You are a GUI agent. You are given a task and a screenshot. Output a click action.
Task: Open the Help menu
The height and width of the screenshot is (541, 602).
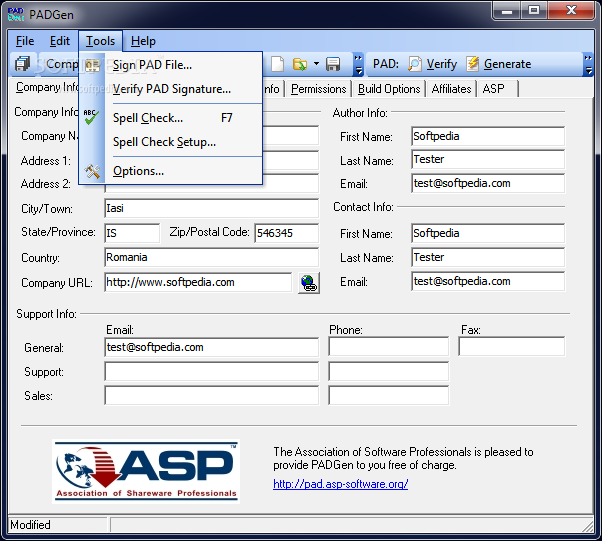[143, 41]
